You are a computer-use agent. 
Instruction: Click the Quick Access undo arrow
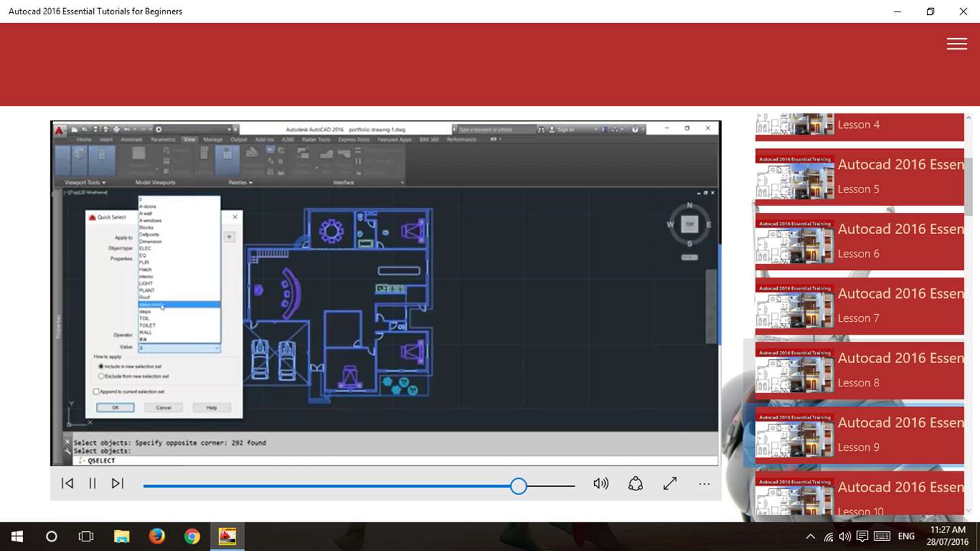(127, 129)
